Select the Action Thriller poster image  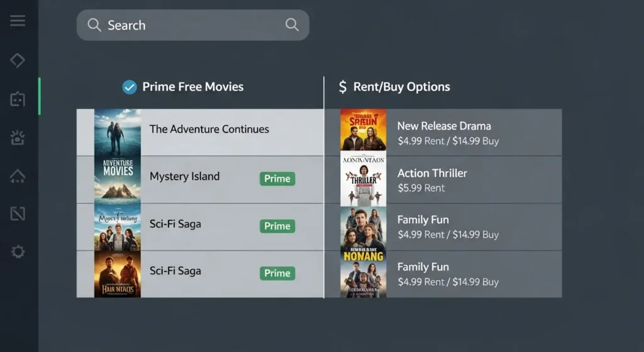[364, 179]
